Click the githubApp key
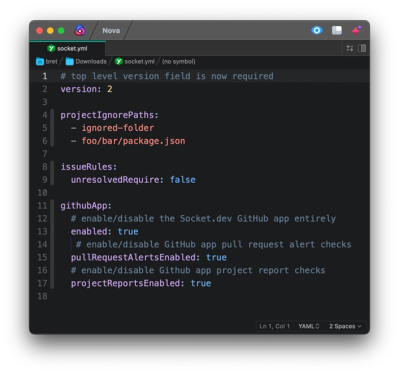Screen dimensions: 400x374 click(x=84, y=206)
